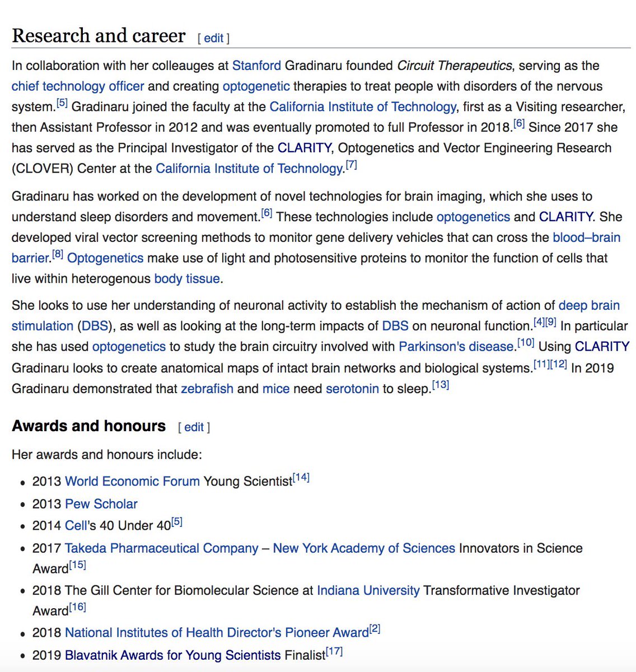The height and width of the screenshot is (672, 636).
Task: Jump to citation [6] after 'sleep disorders and movement'
Action: (x=266, y=214)
